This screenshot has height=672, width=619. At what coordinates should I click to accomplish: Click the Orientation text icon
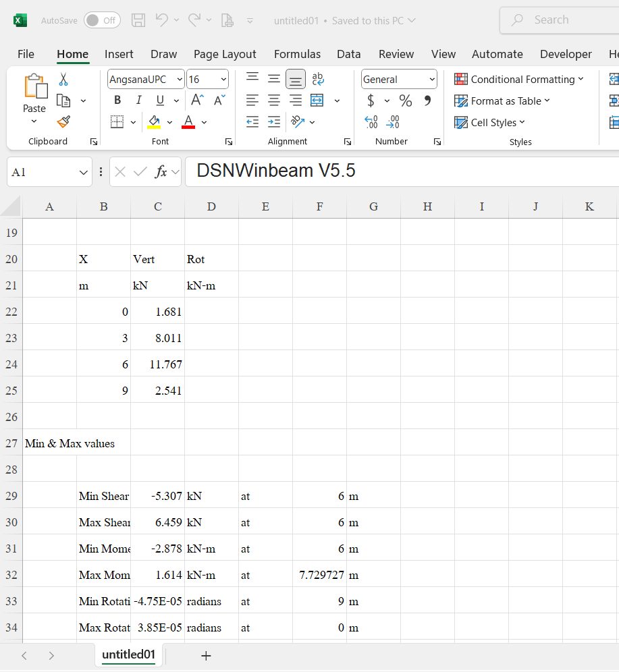pyautogui.click(x=298, y=121)
